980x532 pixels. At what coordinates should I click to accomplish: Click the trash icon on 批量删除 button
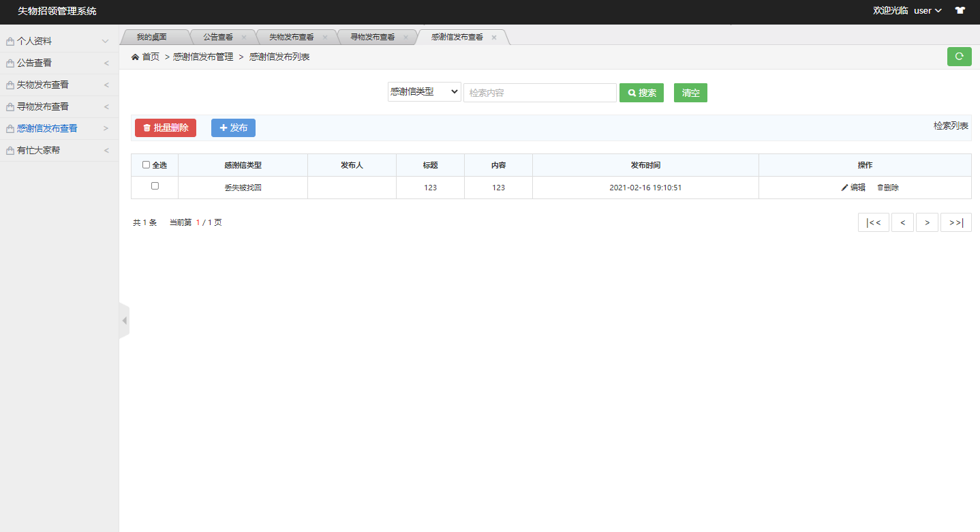point(147,128)
